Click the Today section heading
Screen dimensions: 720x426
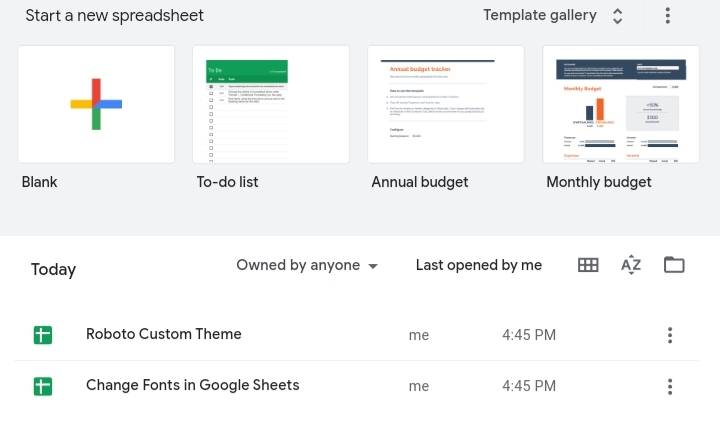(x=53, y=269)
